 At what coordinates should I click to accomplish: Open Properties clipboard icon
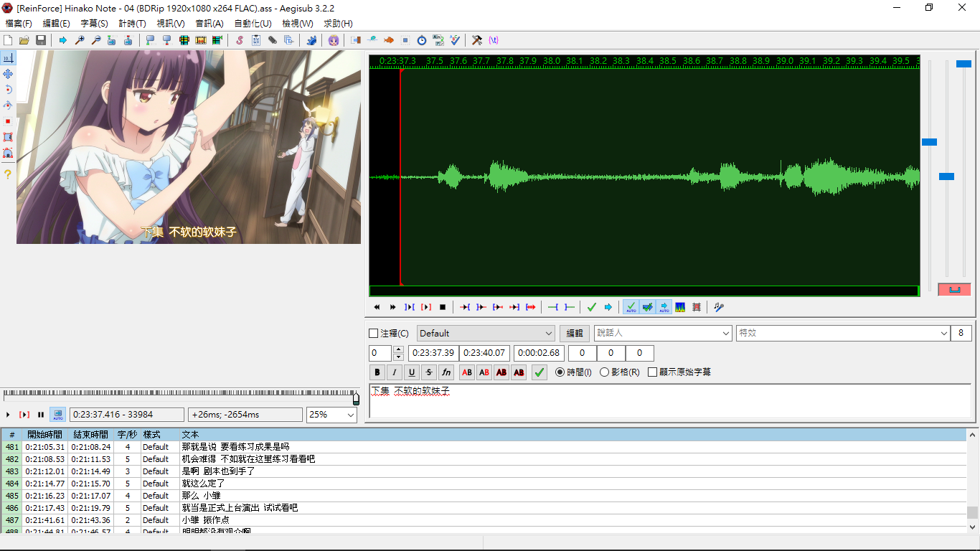click(x=256, y=40)
